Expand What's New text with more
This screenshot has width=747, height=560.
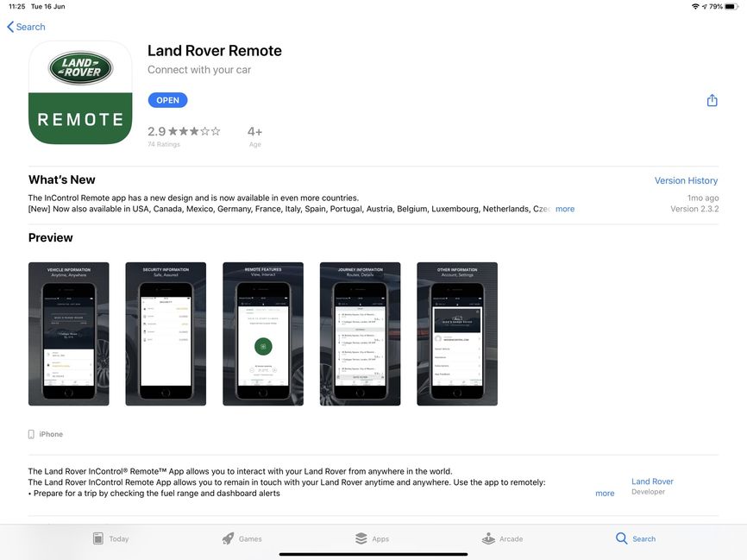coord(564,209)
